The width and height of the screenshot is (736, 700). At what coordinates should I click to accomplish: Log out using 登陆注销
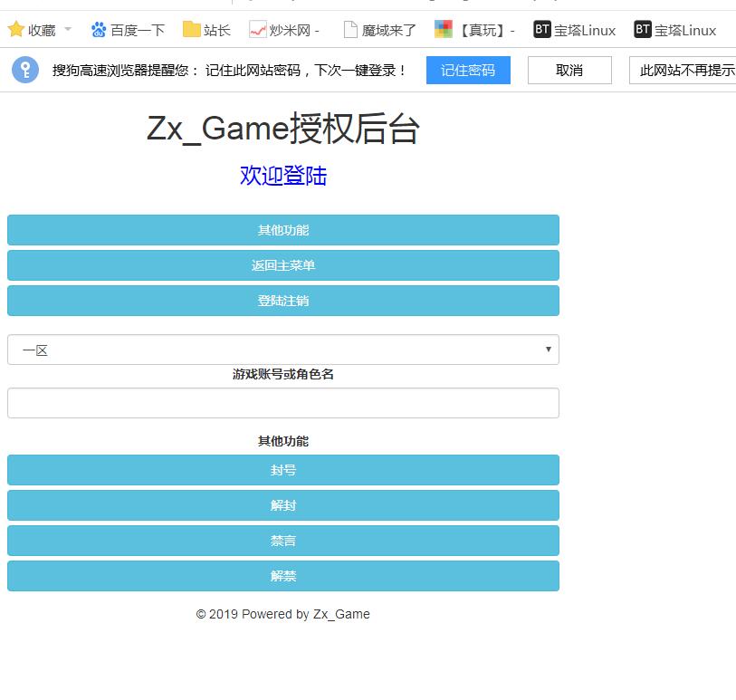point(282,301)
